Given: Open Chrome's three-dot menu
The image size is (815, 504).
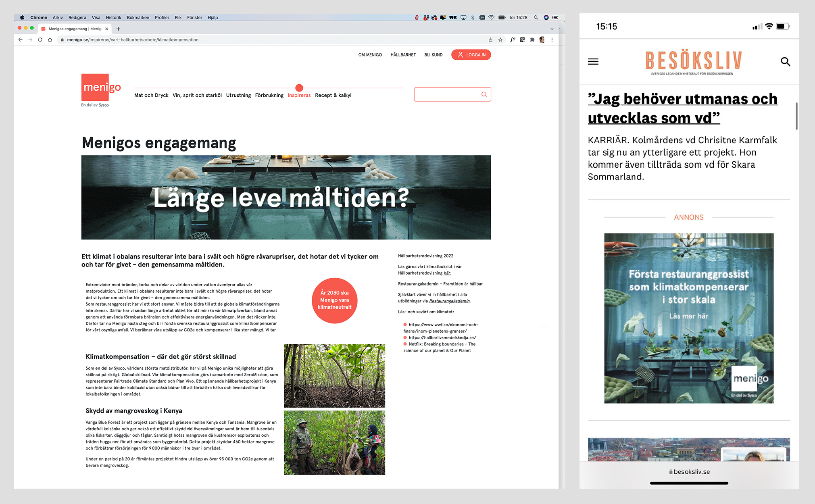Looking at the screenshot, I should (x=552, y=40).
